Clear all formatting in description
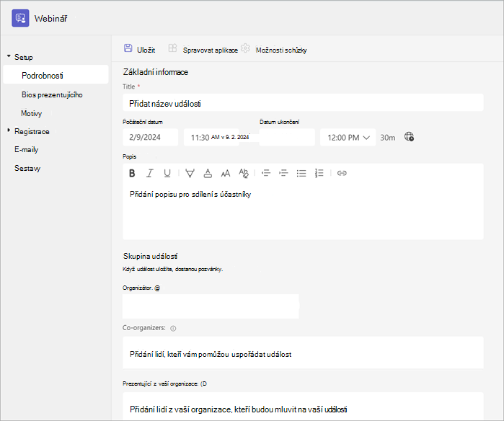This screenshot has width=504, height=421. coord(244,173)
